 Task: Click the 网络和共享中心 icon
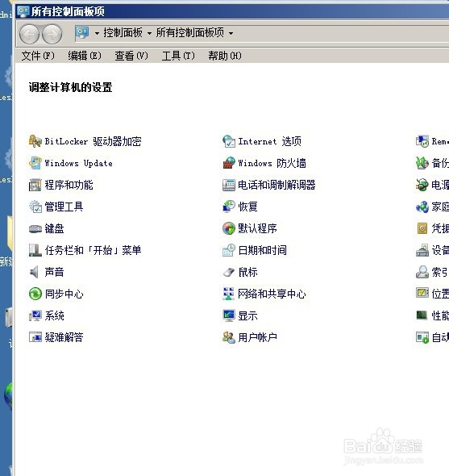click(x=228, y=294)
